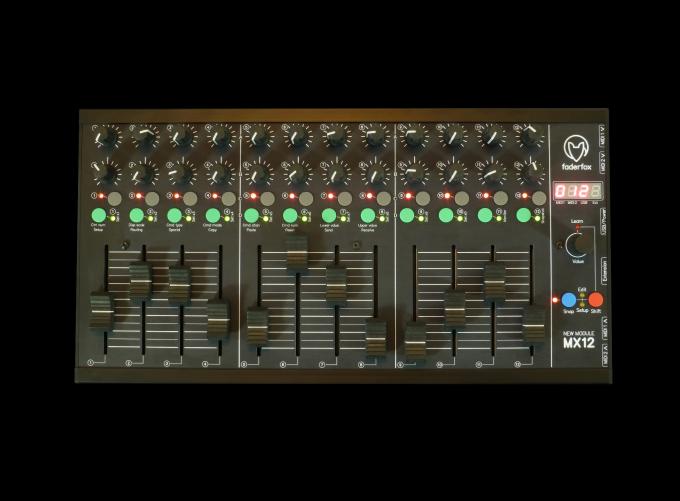The width and height of the screenshot is (680, 501).
Task: Grab the channel 6 fader cap
Action: coord(297,255)
